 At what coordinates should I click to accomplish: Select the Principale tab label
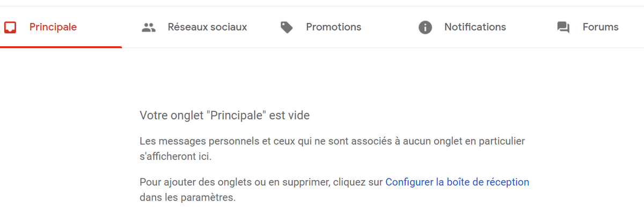pyautogui.click(x=53, y=27)
